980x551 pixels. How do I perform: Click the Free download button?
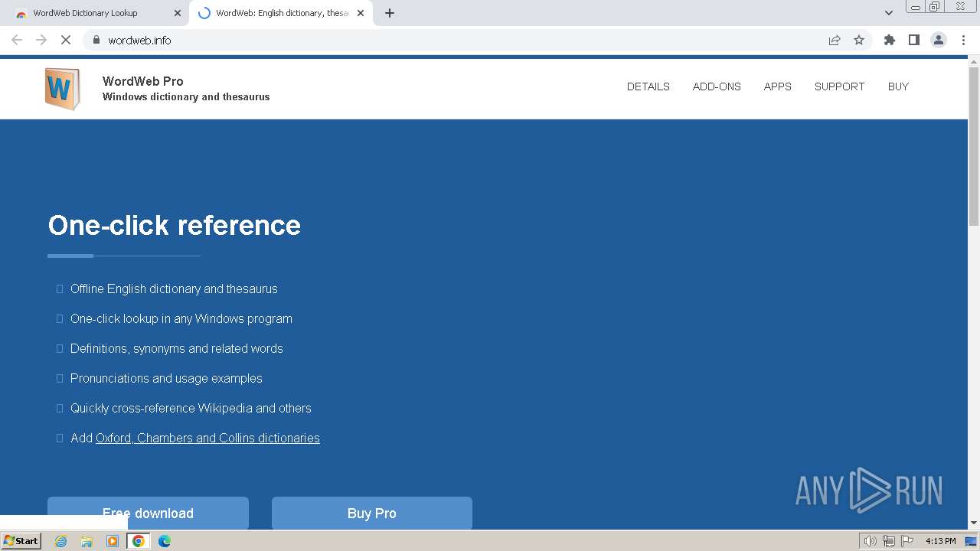pyautogui.click(x=148, y=513)
